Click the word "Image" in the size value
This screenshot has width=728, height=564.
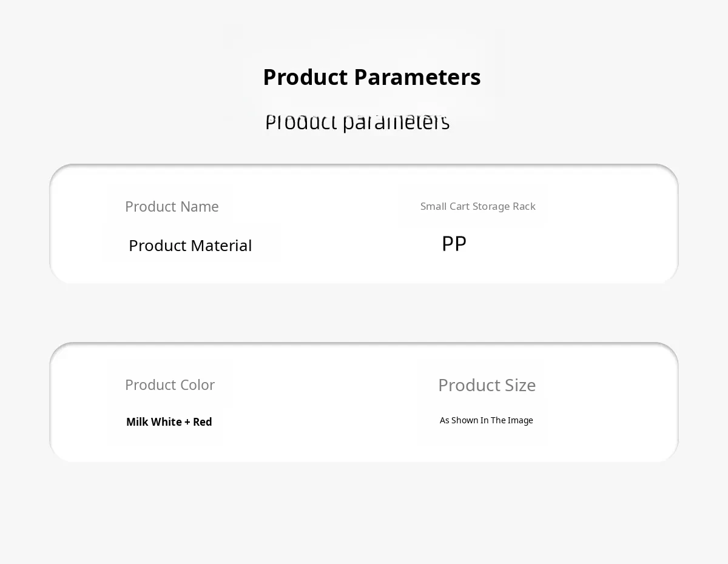click(x=520, y=420)
